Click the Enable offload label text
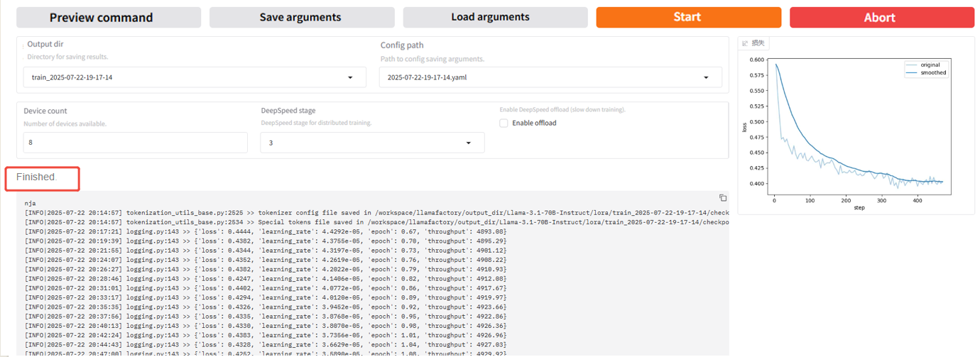 point(534,123)
